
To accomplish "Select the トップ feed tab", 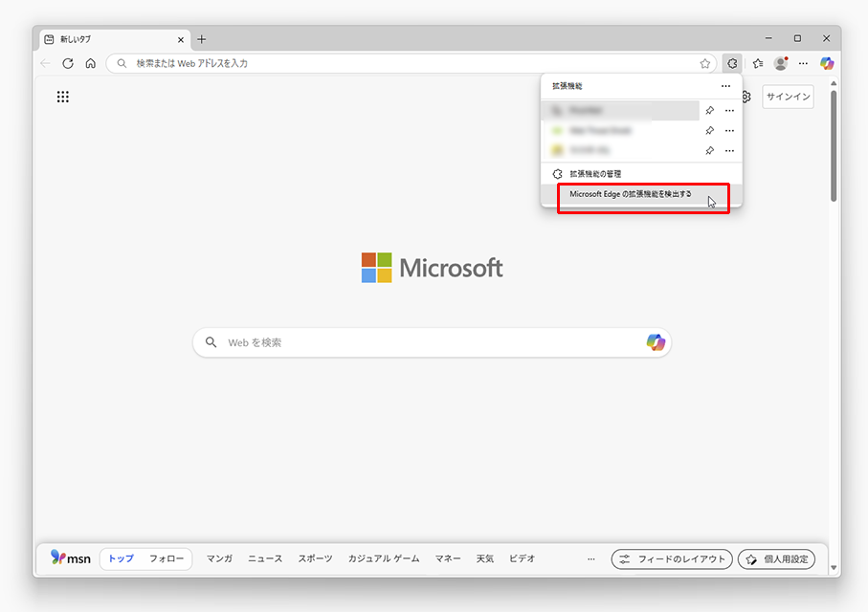I will [x=121, y=558].
